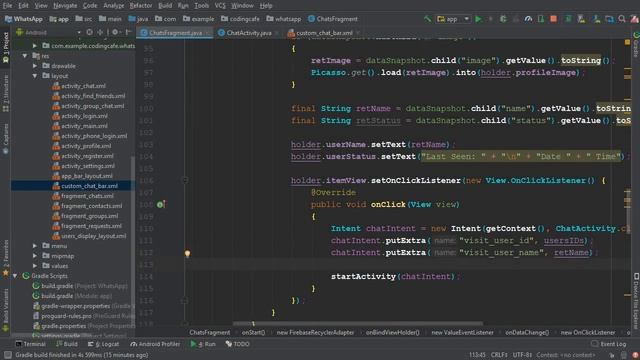Screen dimensions: 640x360
Task: Open the 4: Run tool window
Action: coord(203,344)
